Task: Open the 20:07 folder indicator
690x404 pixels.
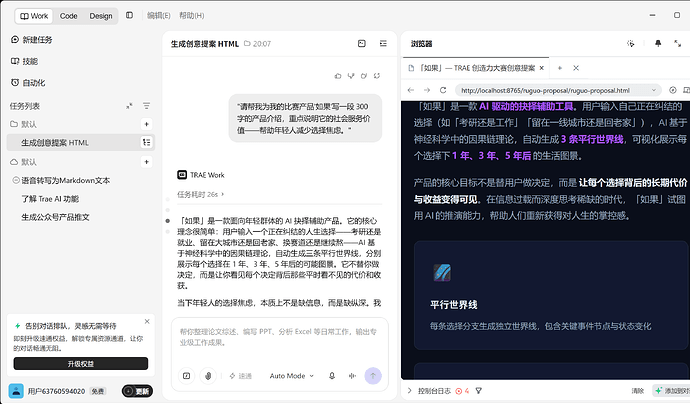Action: tap(257, 44)
